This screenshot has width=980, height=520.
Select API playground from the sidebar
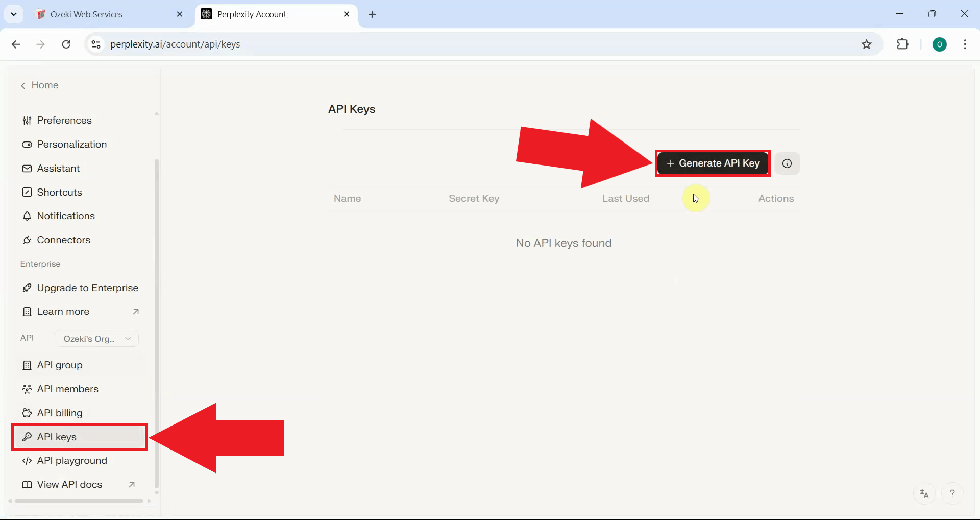[71, 460]
